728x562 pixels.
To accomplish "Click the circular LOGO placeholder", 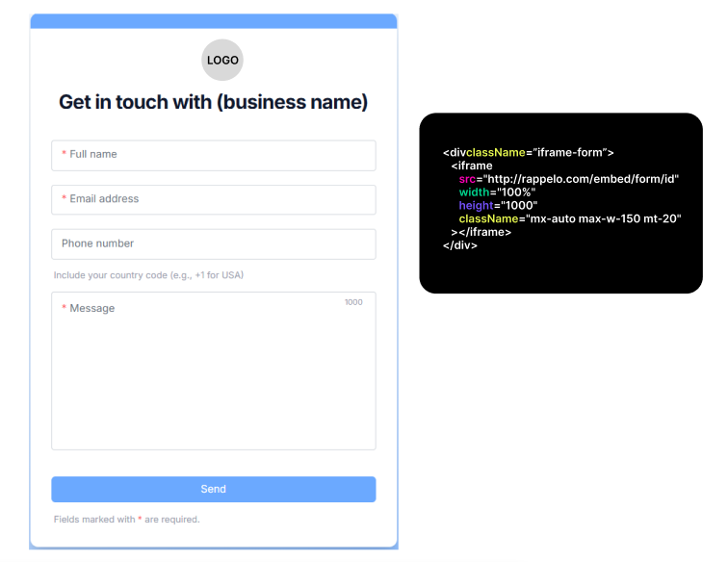I will tap(221, 60).
